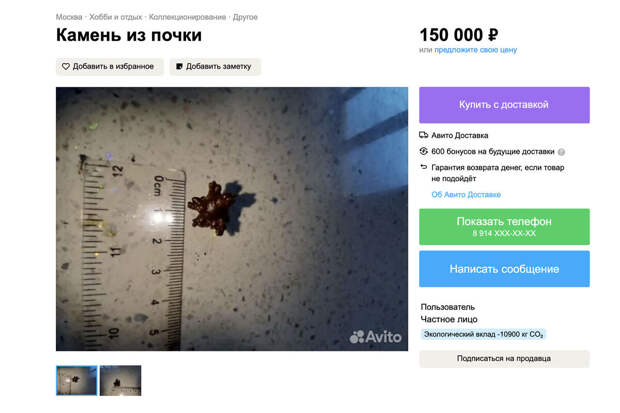Open the Москва breadcrumb link
Image resolution: width=620 pixels, height=413 pixels.
(69, 17)
